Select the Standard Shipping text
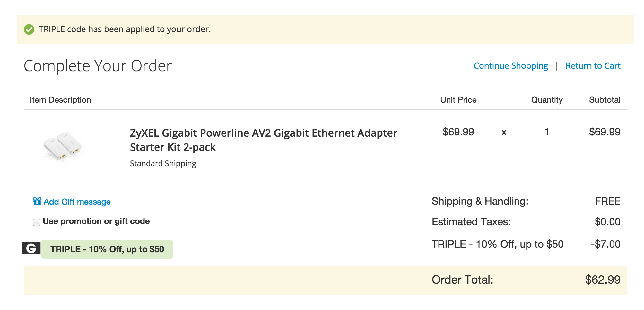This screenshot has width=644, height=310. tap(163, 163)
